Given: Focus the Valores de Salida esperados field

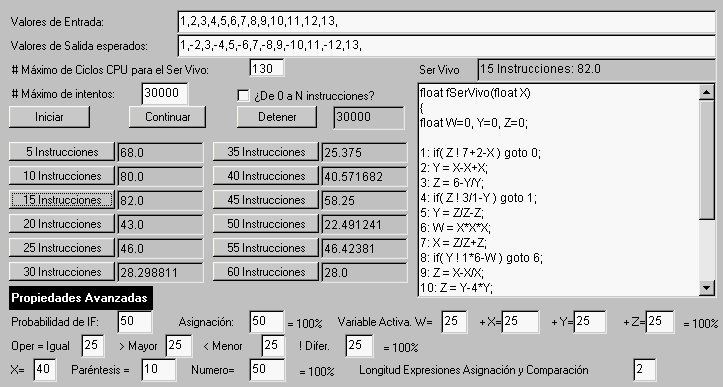Looking at the screenshot, I should coord(446,46).
